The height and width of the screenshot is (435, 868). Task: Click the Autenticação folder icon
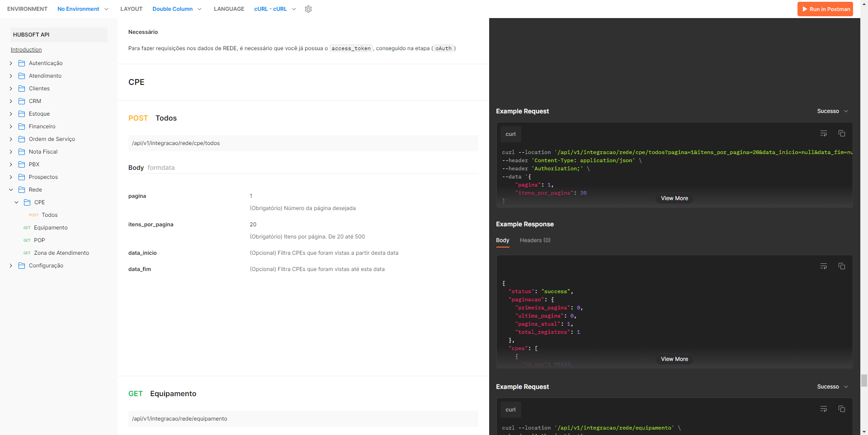(22, 63)
